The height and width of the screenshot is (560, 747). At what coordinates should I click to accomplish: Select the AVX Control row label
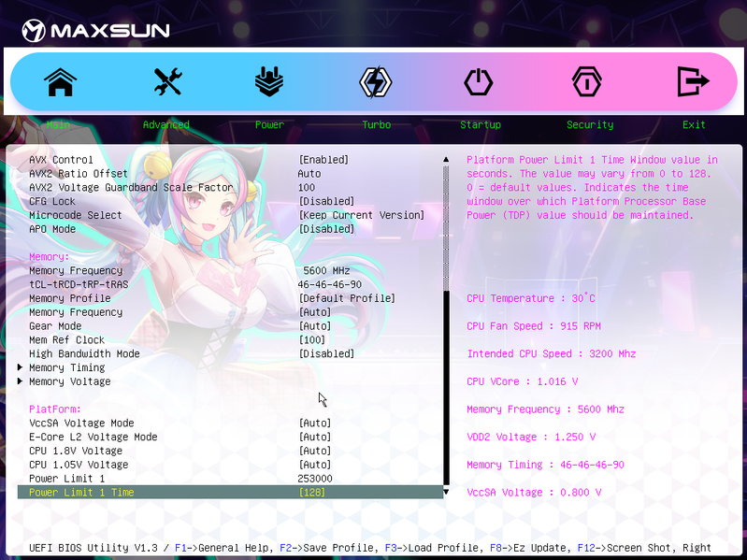[x=61, y=160]
